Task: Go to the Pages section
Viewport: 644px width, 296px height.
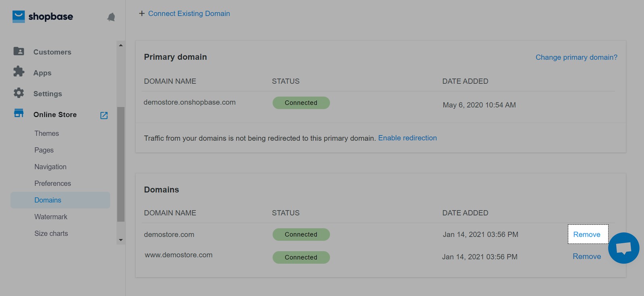Action: (x=44, y=150)
